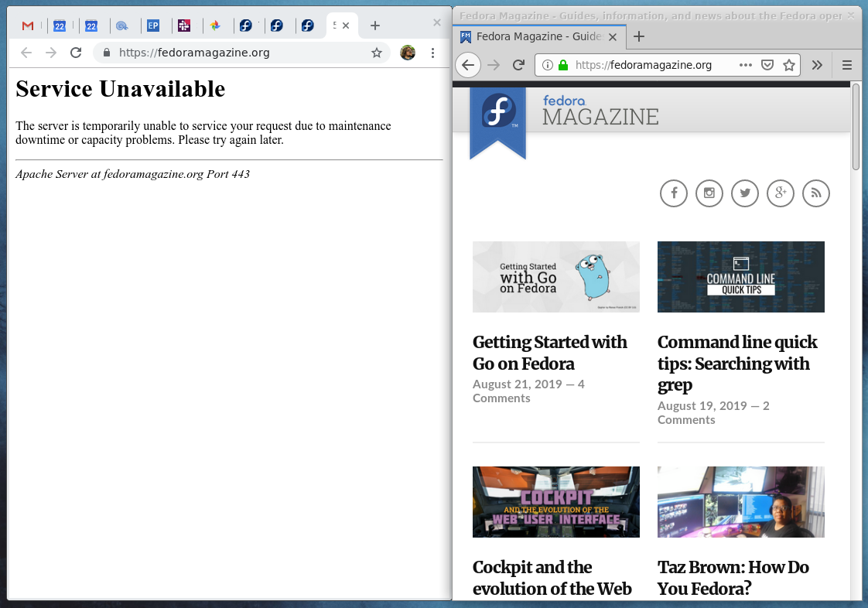This screenshot has height=608, width=868.
Task: View 4 Comments on Go article
Action: click(528, 391)
